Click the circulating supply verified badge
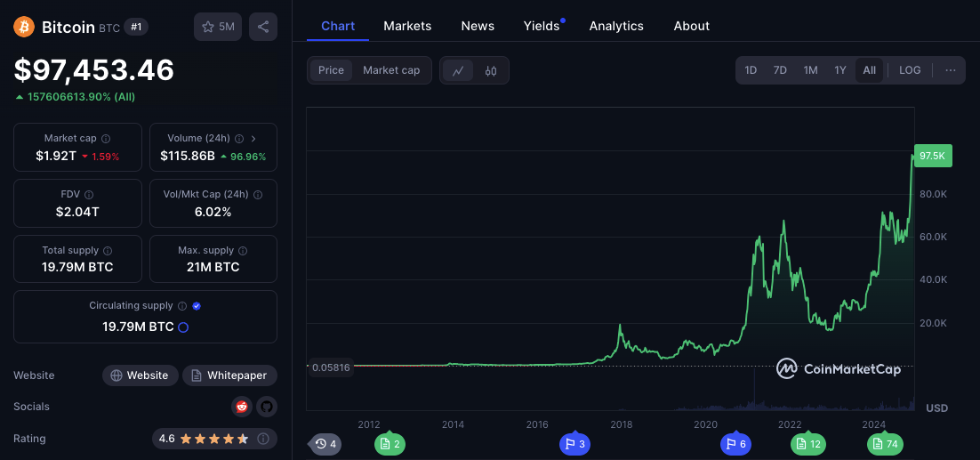980x460 pixels. pos(197,306)
